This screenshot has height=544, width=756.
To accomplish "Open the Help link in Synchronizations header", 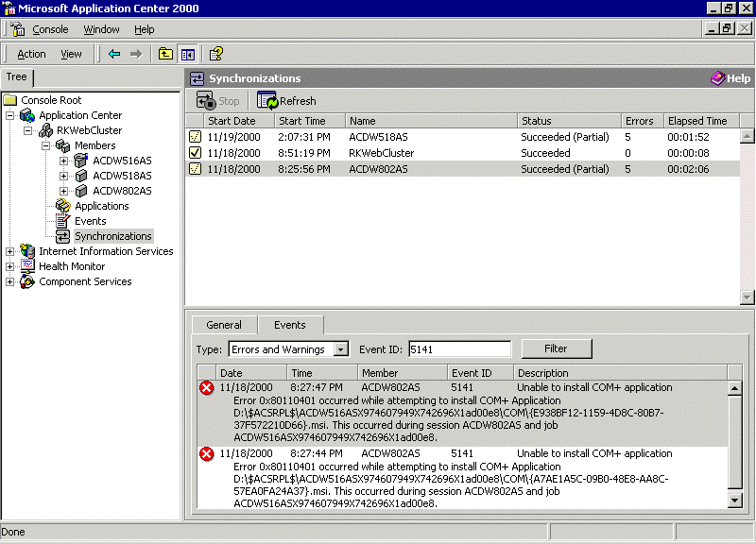I will (x=730, y=78).
